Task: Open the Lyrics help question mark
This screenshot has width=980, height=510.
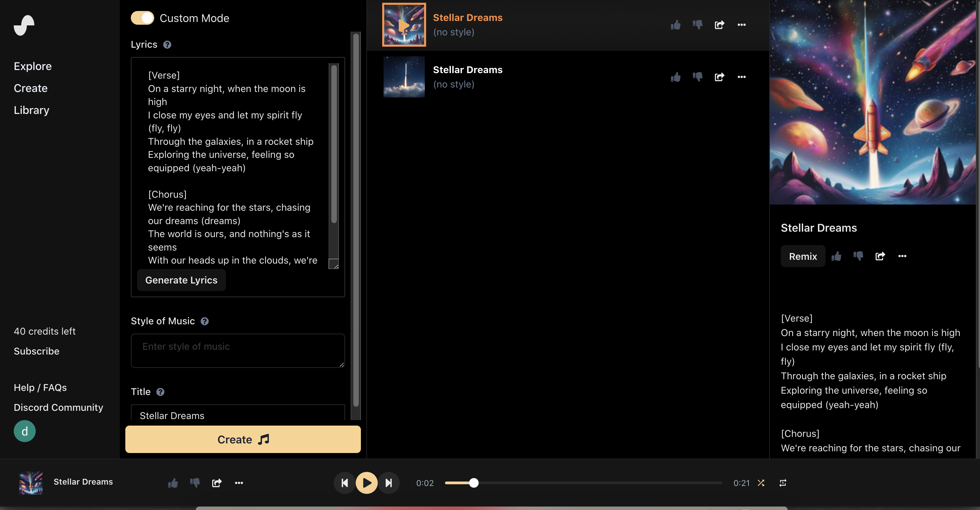Action: [167, 45]
